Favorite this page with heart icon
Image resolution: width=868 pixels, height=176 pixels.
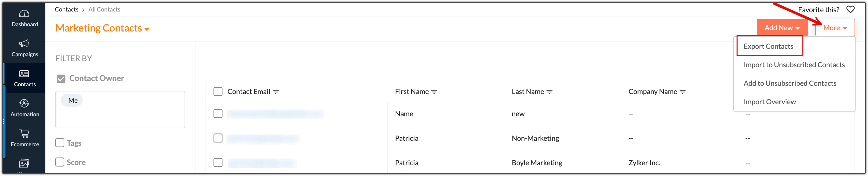point(850,9)
